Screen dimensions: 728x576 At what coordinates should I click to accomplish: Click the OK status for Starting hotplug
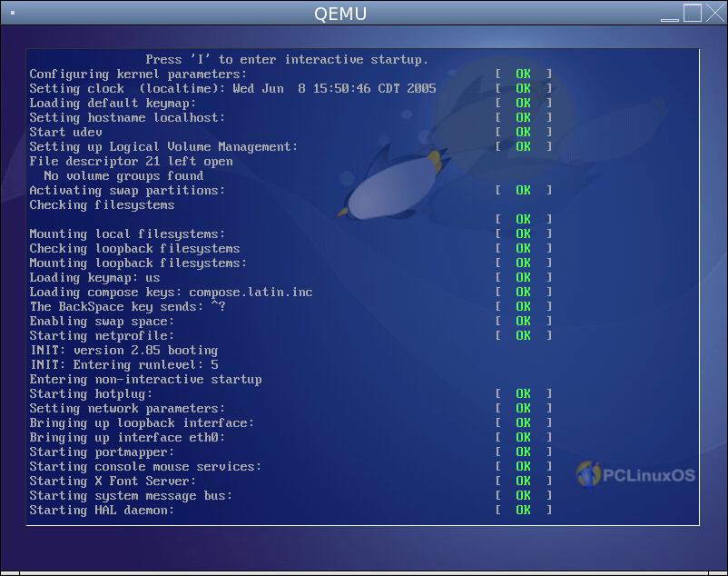[523, 393]
